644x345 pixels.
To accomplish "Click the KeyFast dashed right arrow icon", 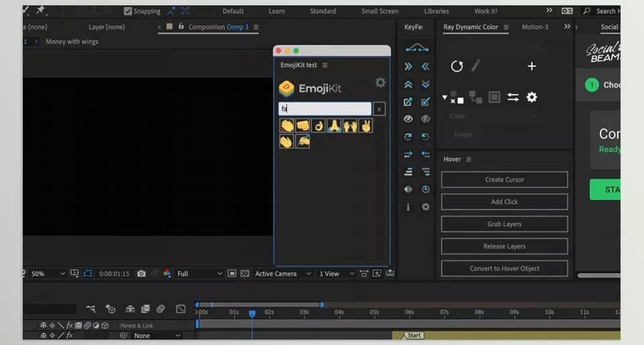I will click(x=408, y=154).
